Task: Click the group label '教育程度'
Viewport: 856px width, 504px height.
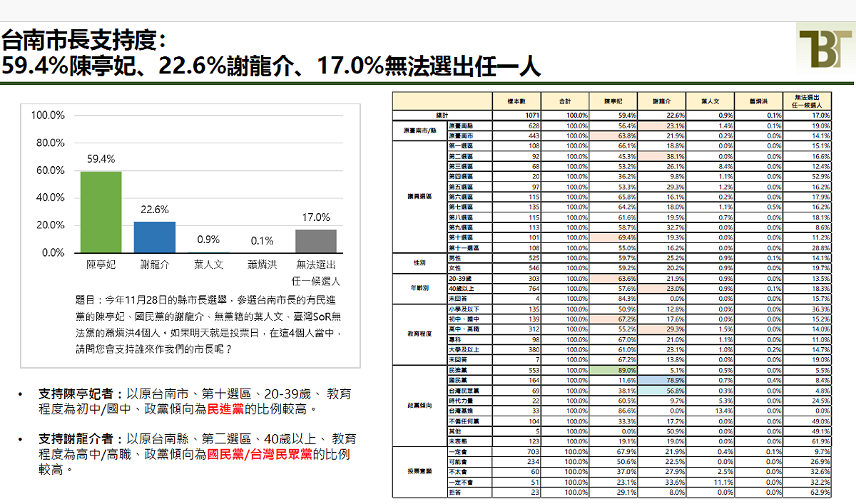Action: 419,334
